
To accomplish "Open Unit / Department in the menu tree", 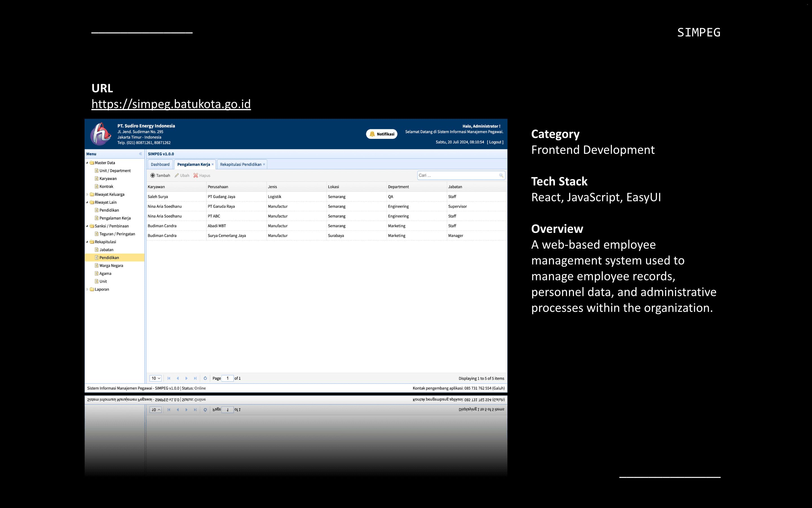I will tap(115, 171).
